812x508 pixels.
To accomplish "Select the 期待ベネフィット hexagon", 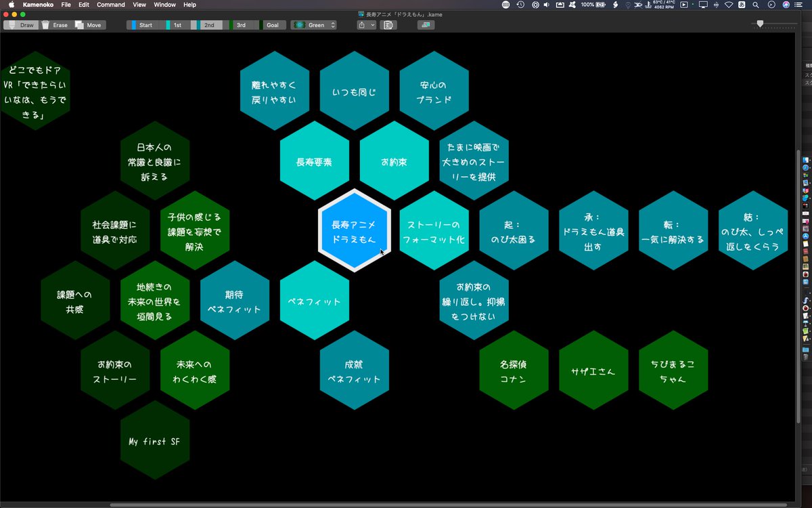I will pos(234,301).
